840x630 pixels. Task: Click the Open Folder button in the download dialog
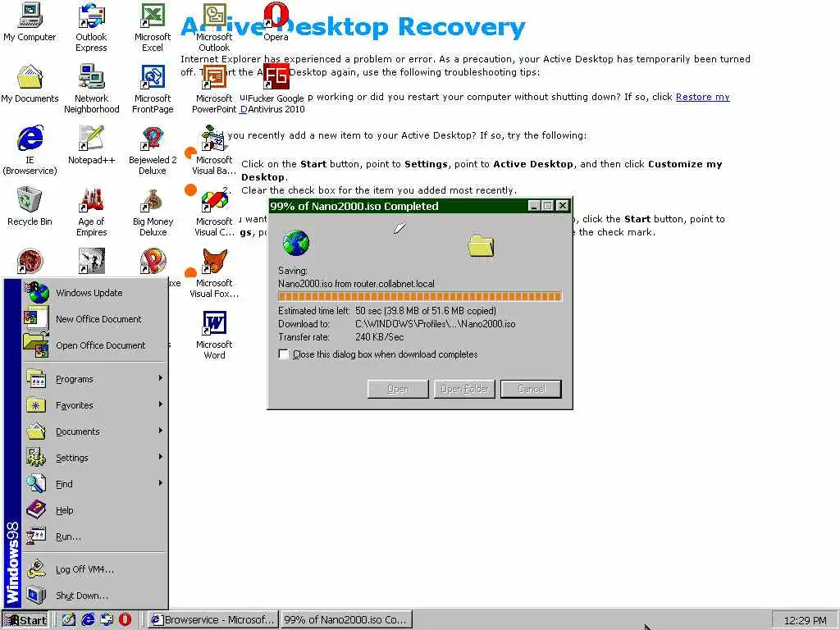click(x=464, y=389)
